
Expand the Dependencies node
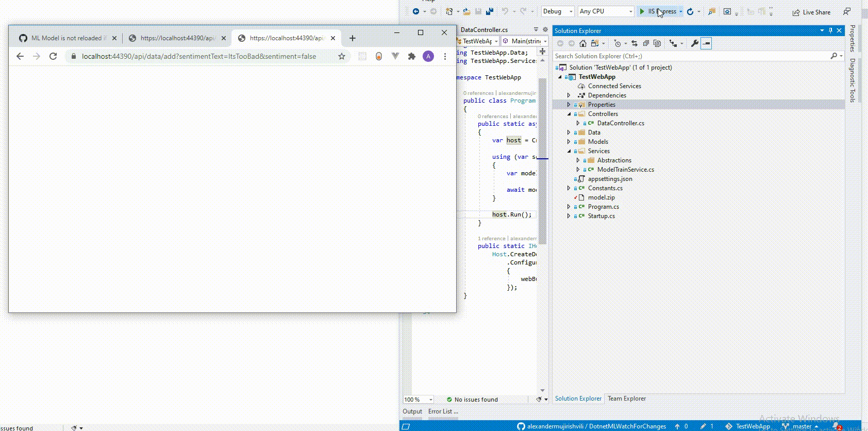[x=569, y=95]
